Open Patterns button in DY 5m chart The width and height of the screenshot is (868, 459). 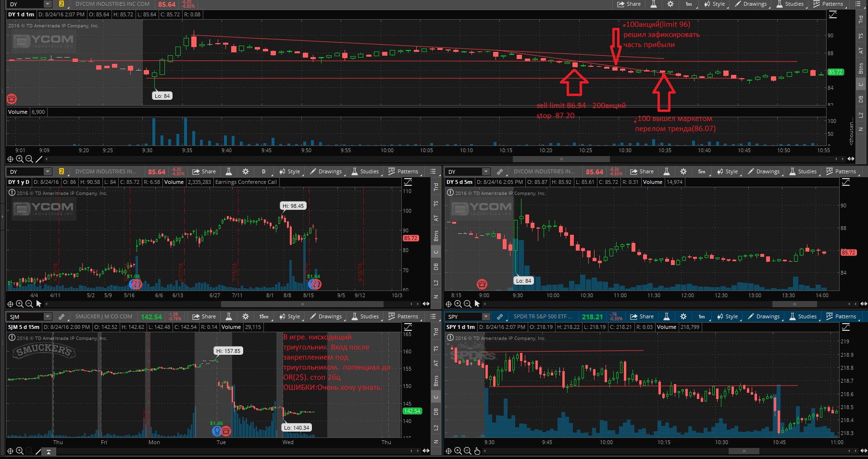tap(841, 171)
